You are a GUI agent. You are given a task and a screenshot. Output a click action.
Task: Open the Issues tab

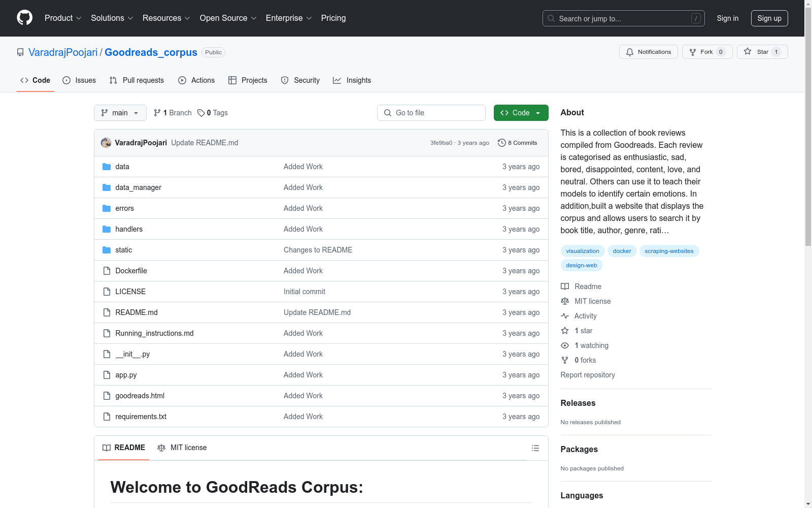[79, 80]
